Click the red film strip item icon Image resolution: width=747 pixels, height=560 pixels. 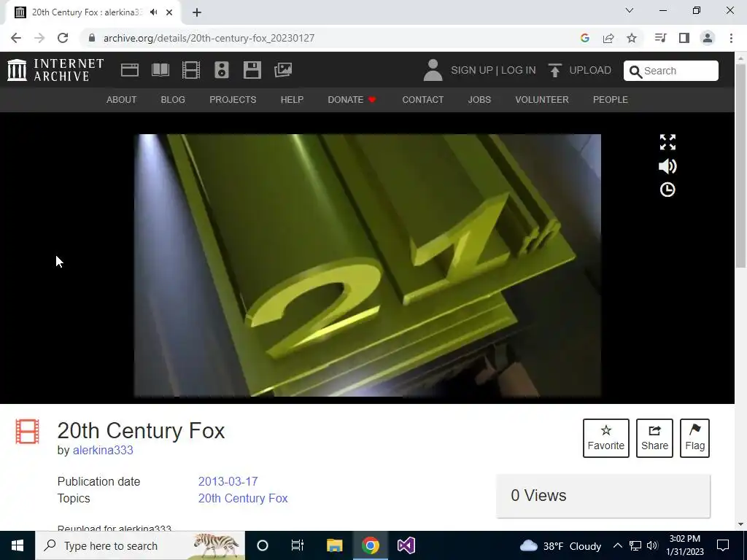click(27, 432)
